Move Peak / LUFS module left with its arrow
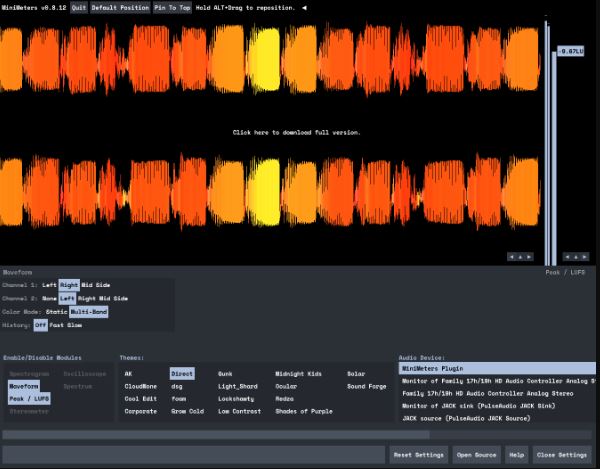This screenshot has height=469, width=600. pos(567,257)
